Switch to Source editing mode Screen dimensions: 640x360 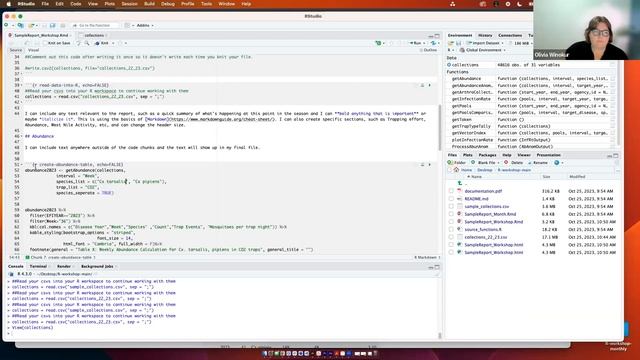pos(16,50)
